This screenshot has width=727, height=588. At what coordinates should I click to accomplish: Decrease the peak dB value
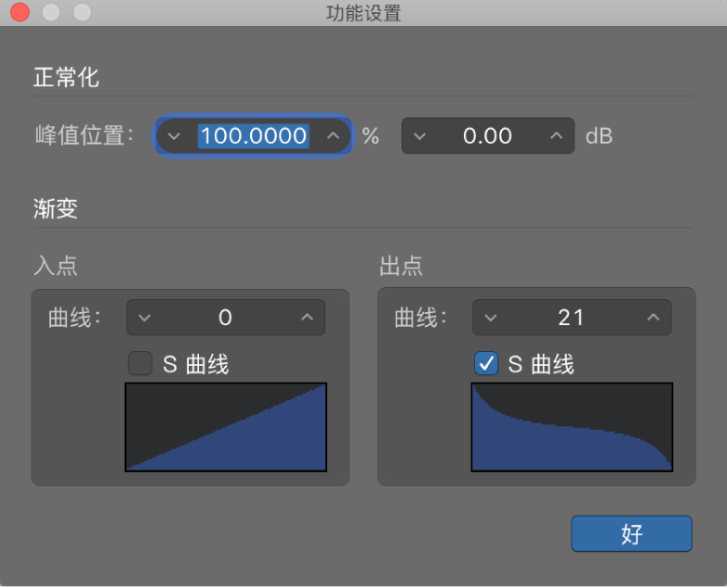(x=419, y=137)
